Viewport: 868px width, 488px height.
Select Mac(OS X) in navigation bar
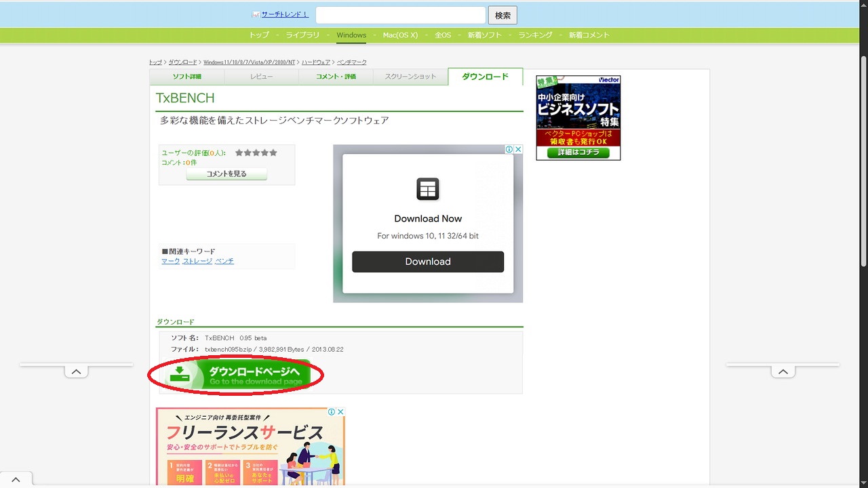400,35
